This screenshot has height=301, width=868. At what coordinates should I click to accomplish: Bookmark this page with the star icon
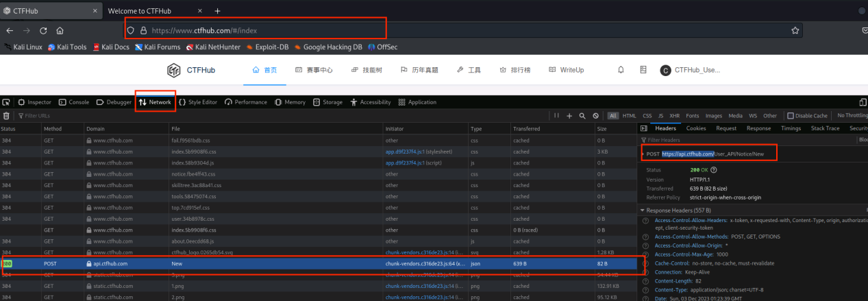pyautogui.click(x=795, y=31)
